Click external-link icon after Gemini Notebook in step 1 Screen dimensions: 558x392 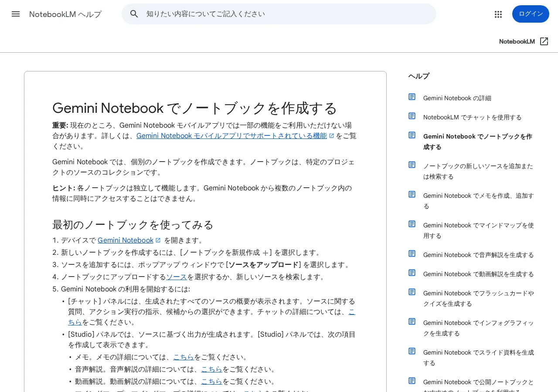coord(158,240)
